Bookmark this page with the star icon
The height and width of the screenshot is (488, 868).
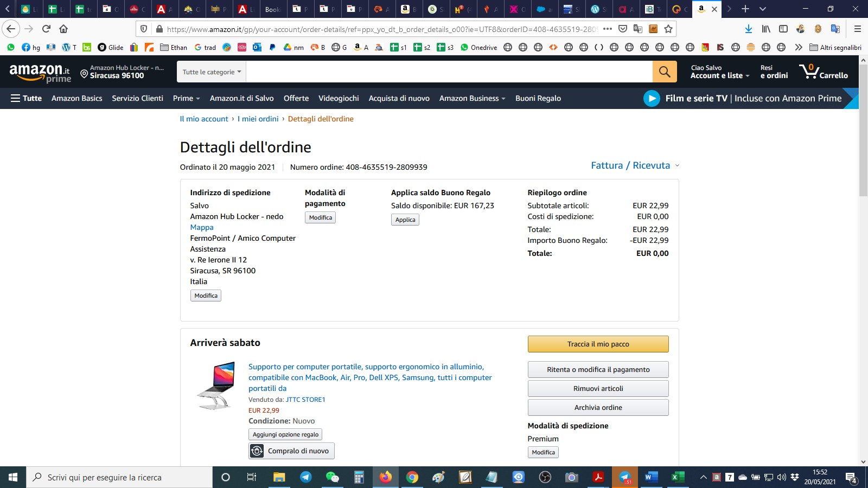(668, 29)
